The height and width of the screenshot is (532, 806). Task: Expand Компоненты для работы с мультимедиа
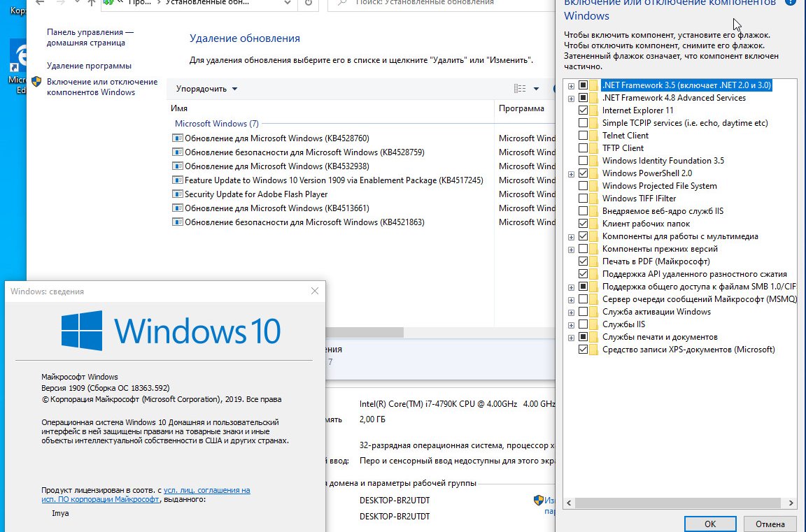point(571,237)
